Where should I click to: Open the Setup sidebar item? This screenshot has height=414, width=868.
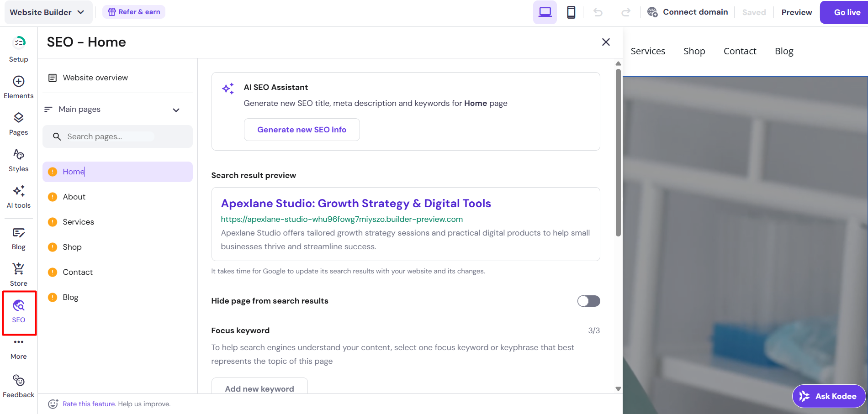point(18,49)
